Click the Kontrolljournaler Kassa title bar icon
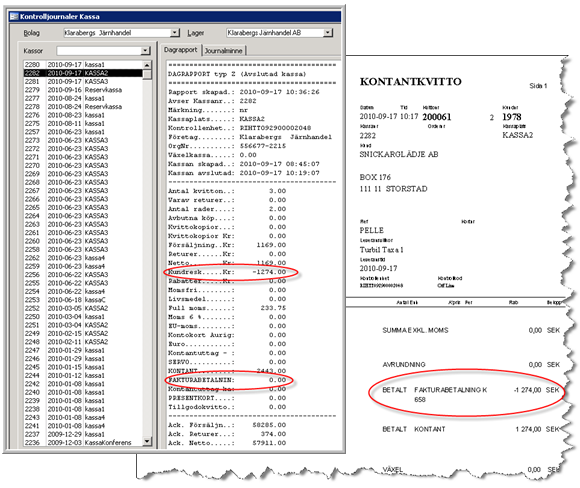The image size is (580, 488). pos(14,16)
